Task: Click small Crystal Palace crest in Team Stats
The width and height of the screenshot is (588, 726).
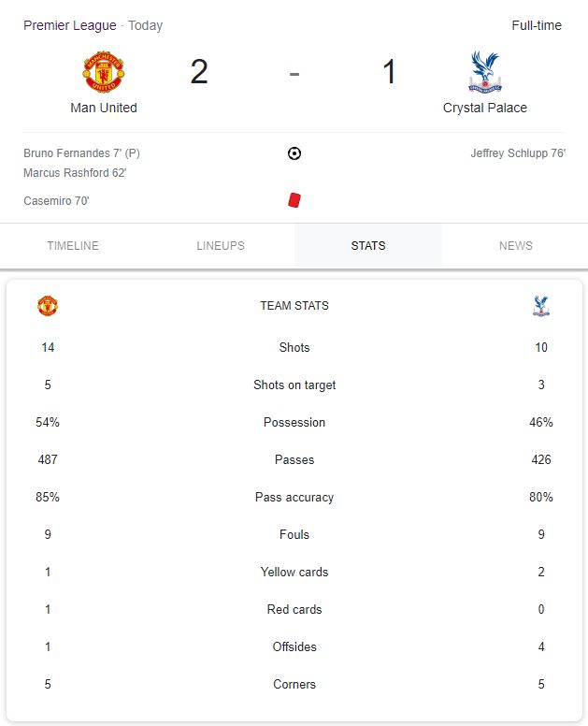Action: pos(541,306)
